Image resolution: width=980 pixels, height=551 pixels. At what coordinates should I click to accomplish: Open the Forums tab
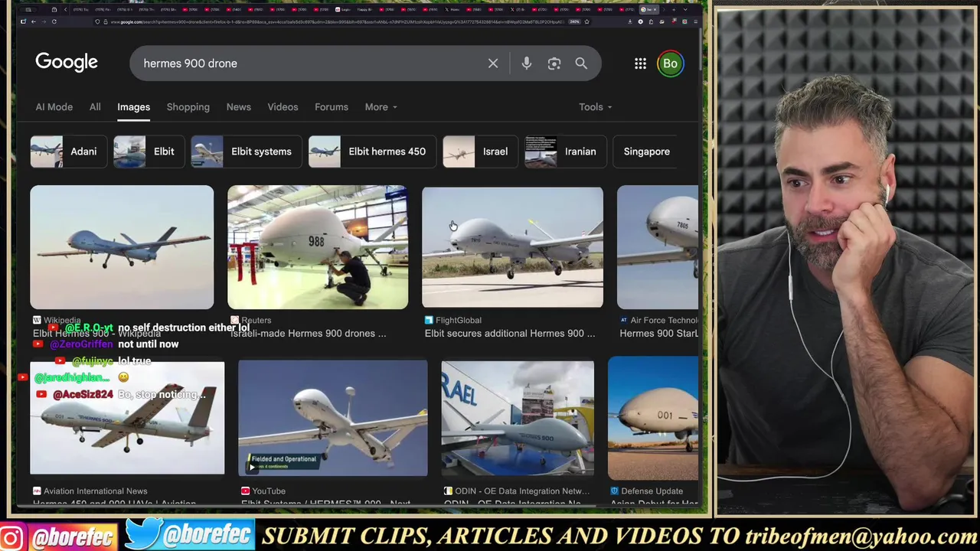(332, 107)
